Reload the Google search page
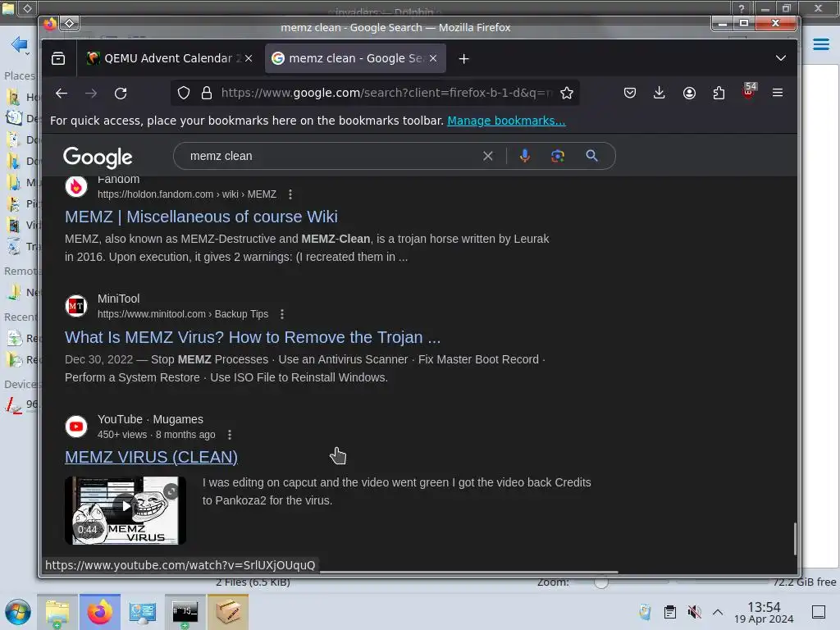Screen dimensions: 840x630 (121, 94)
